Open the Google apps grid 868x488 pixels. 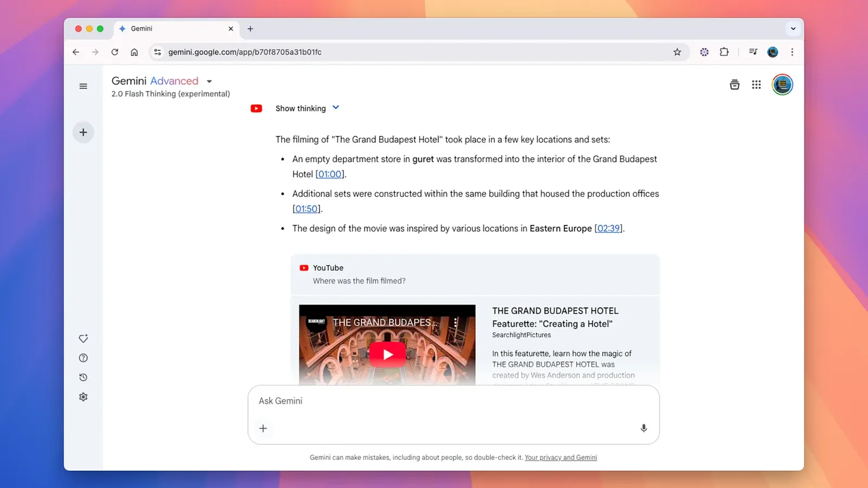click(756, 85)
